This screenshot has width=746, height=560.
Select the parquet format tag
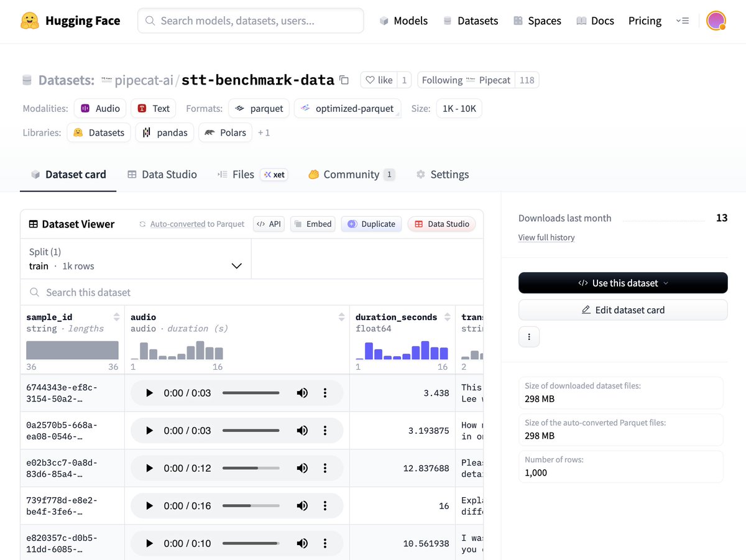pos(259,108)
